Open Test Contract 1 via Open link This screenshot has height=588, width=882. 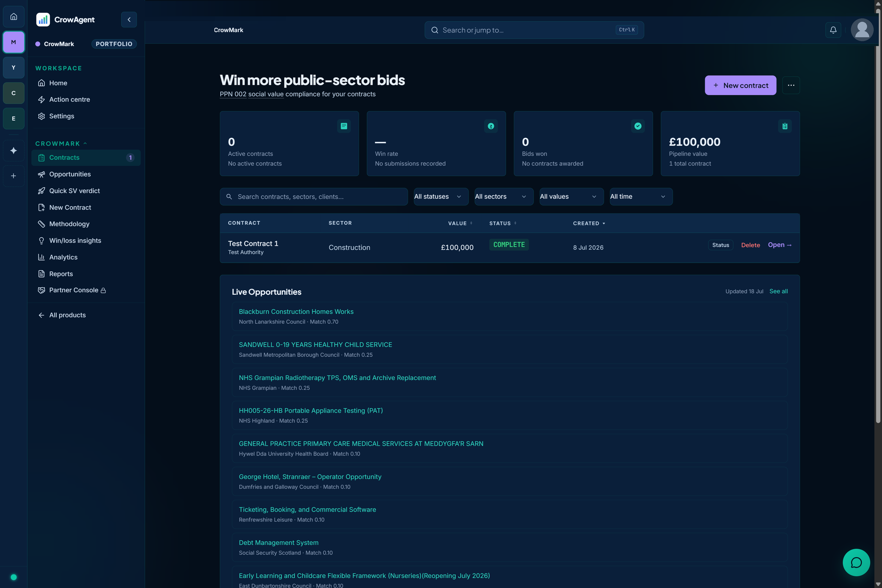tap(779, 245)
